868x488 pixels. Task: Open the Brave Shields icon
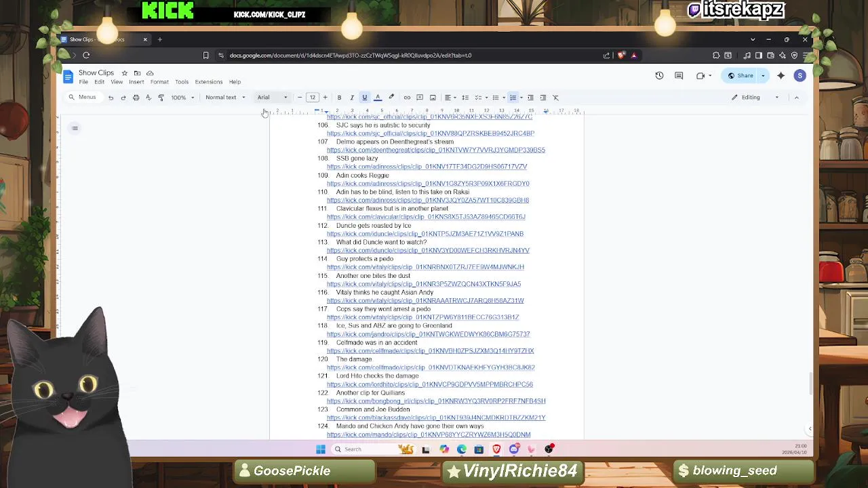point(621,56)
